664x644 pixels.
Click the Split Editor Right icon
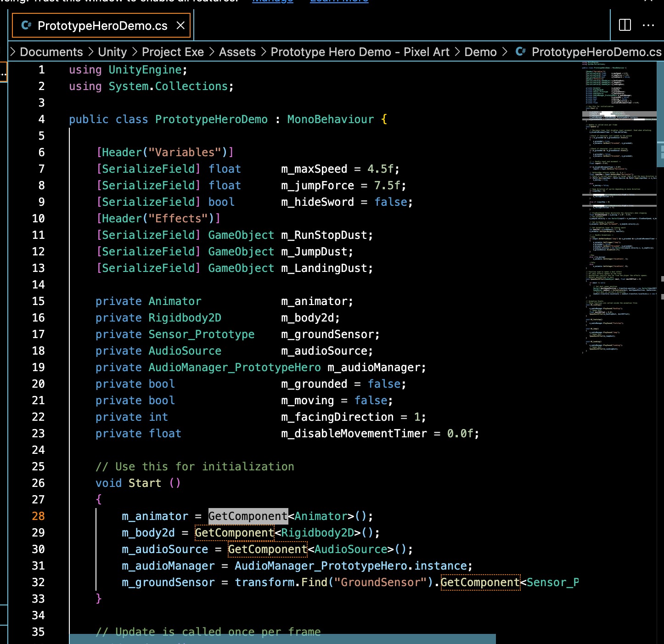pos(625,25)
